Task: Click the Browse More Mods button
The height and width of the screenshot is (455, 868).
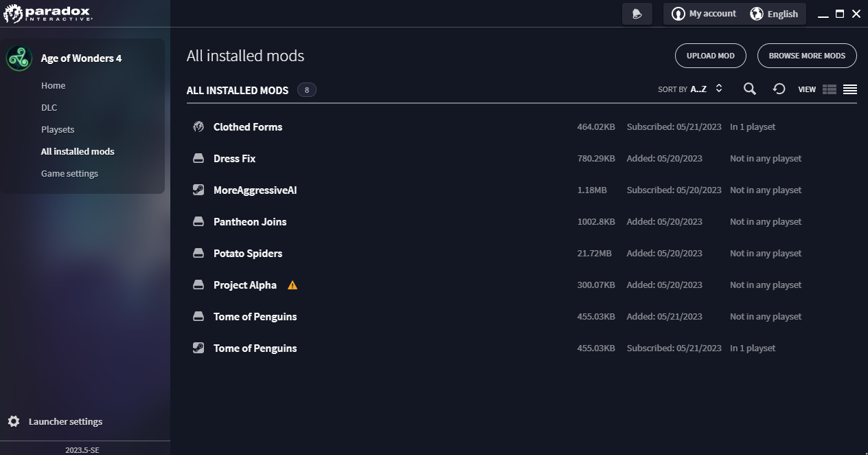Action: (806, 56)
